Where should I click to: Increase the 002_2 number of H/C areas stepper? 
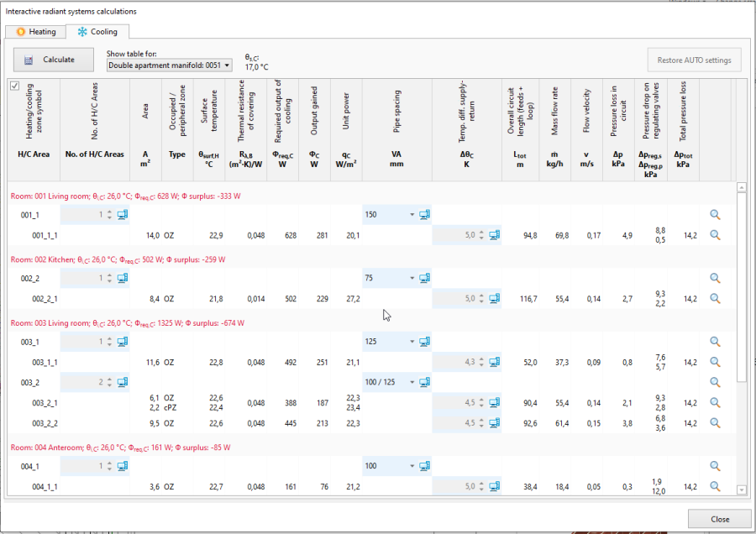109,275
